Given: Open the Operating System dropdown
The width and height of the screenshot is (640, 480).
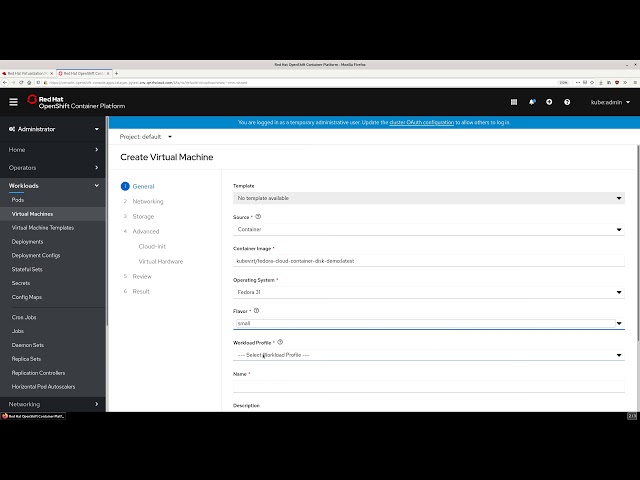Looking at the screenshot, I should [429, 292].
